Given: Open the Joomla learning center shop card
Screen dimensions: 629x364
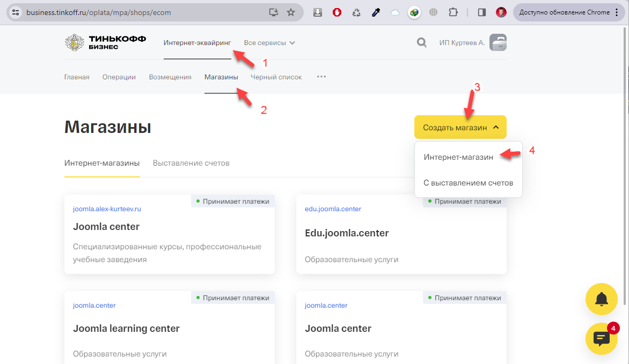Looking at the screenshot, I should tap(169, 328).
